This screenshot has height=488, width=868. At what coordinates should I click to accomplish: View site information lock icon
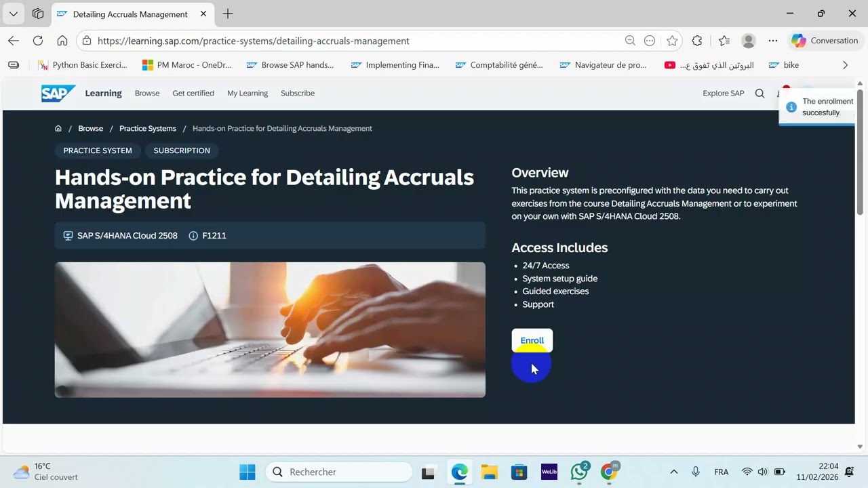[x=86, y=41]
